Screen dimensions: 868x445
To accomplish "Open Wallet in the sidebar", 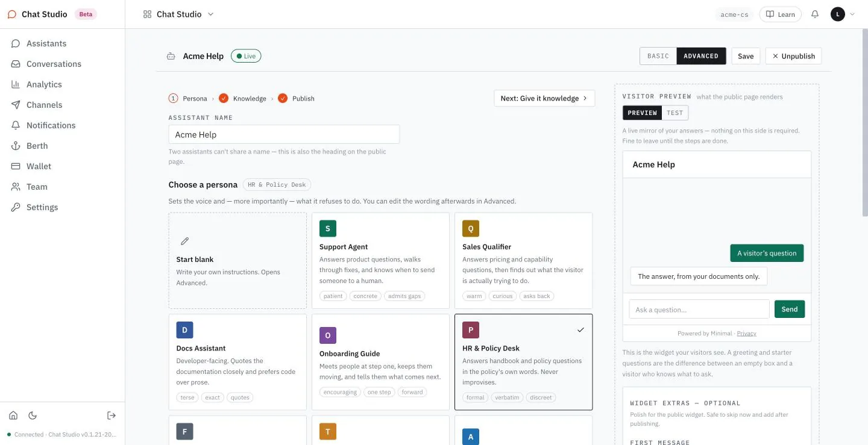I will point(63,166).
